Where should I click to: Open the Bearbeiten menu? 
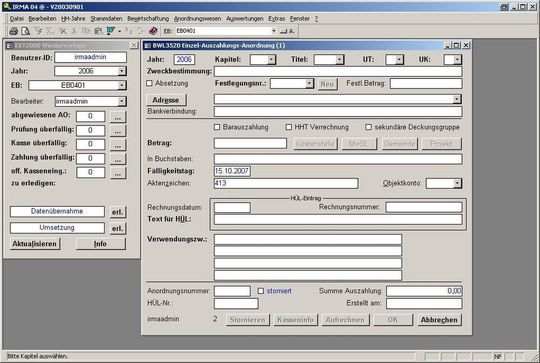pos(42,19)
